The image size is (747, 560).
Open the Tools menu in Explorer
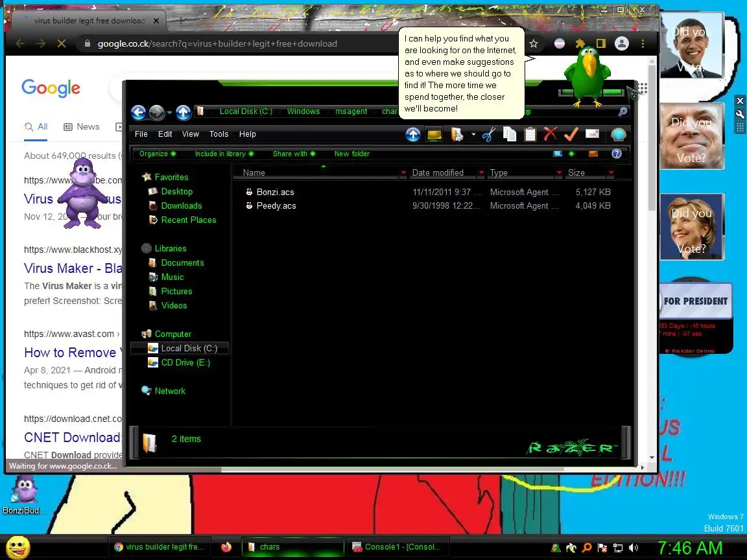[219, 134]
